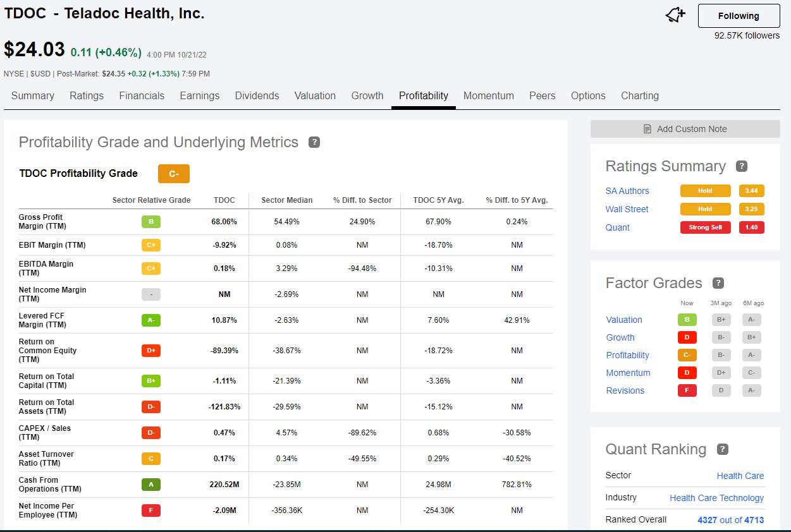
Task: Click Cash From Operations A grade badge
Action: tap(151, 485)
